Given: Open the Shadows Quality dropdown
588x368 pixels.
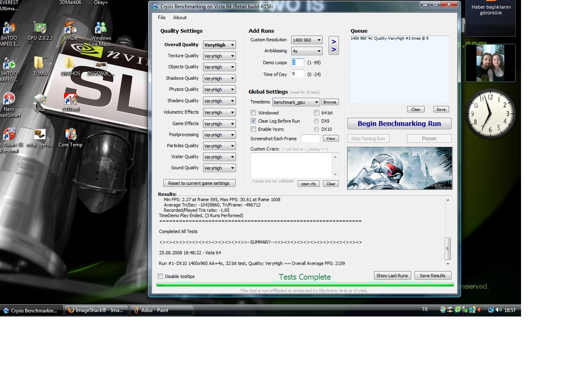Looking at the screenshot, I should [x=219, y=79].
